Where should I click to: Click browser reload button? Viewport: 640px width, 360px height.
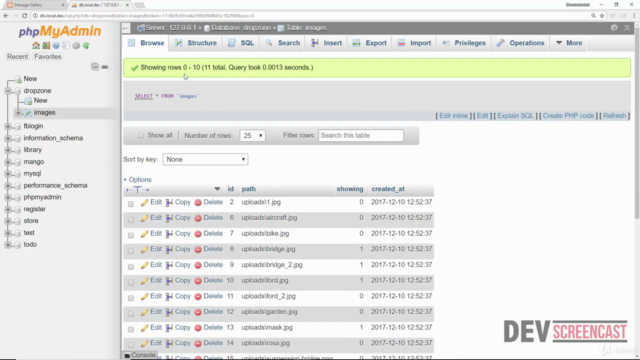click(x=24, y=16)
